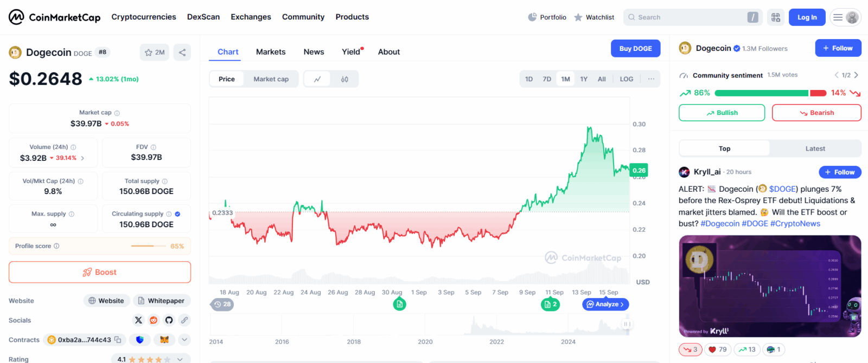Open Products nav menu

point(352,17)
